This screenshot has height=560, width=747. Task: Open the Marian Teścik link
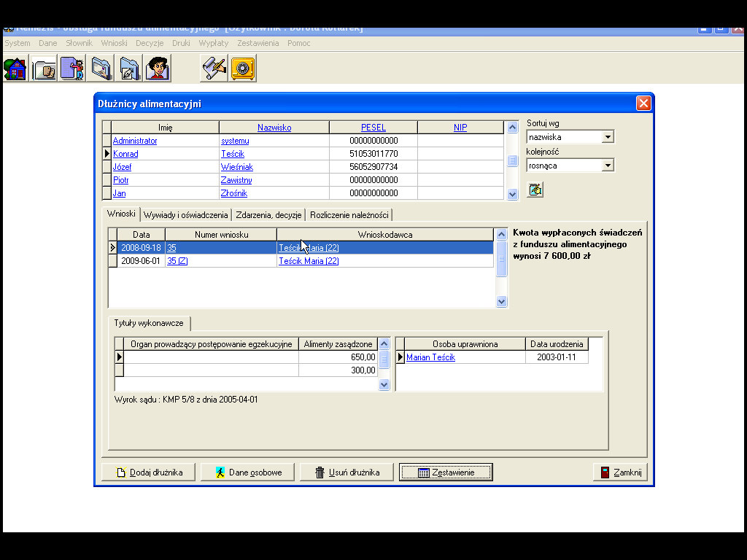click(x=430, y=357)
